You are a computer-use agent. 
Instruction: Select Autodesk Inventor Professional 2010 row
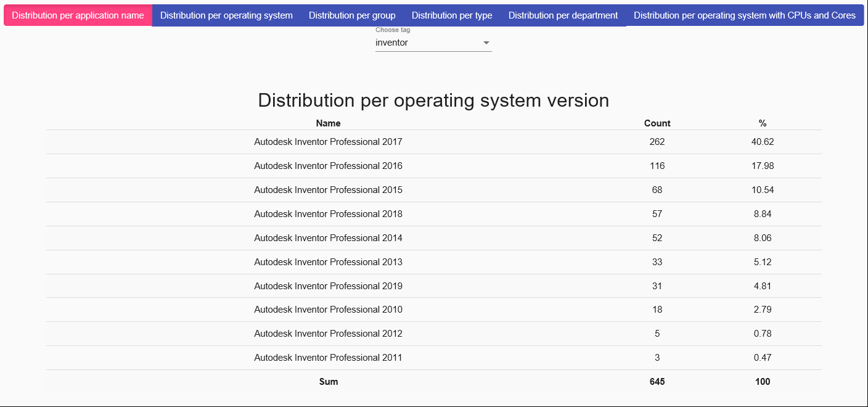click(x=328, y=310)
